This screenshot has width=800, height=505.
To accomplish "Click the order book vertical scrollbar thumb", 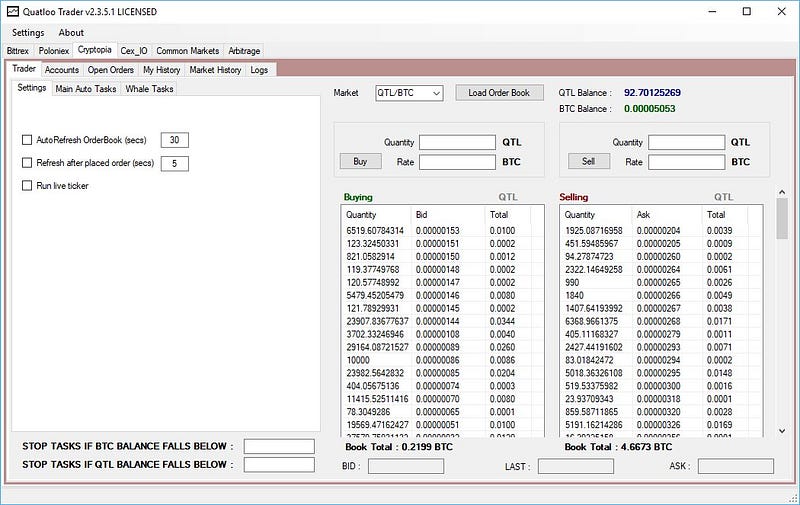I will pyautogui.click(x=782, y=218).
